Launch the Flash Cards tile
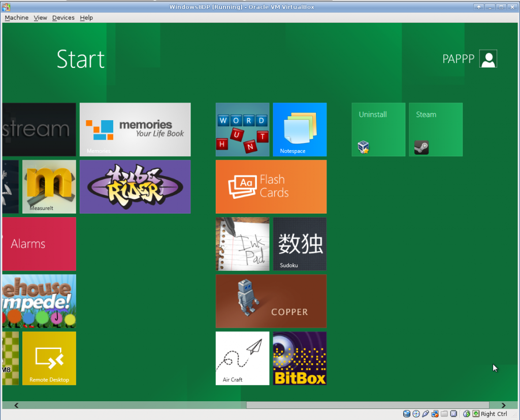 point(271,187)
